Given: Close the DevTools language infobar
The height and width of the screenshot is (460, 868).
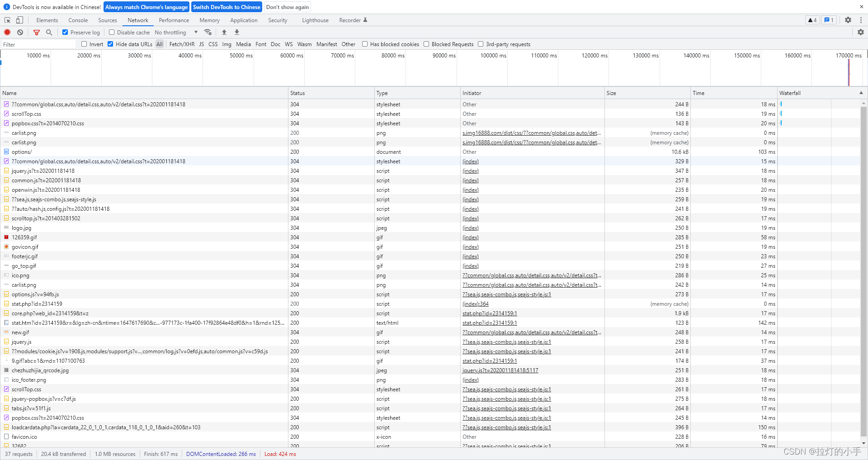Looking at the screenshot, I should pyautogui.click(x=861, y=7).
